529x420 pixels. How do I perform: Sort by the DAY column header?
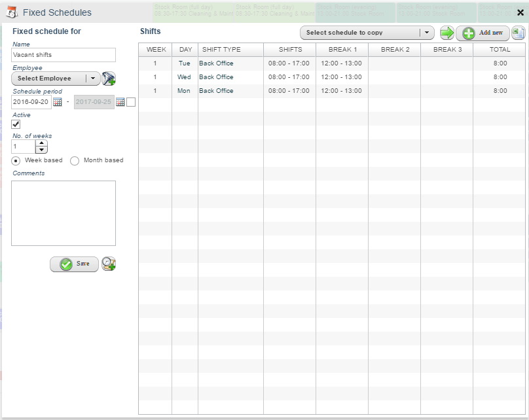click(x=185, y=50)
